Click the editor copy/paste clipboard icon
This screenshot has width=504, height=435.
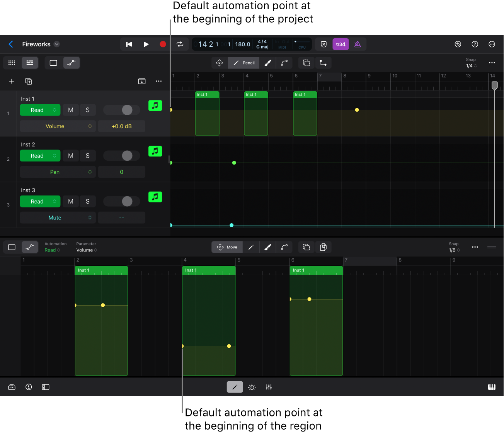[x=324, y=247]
